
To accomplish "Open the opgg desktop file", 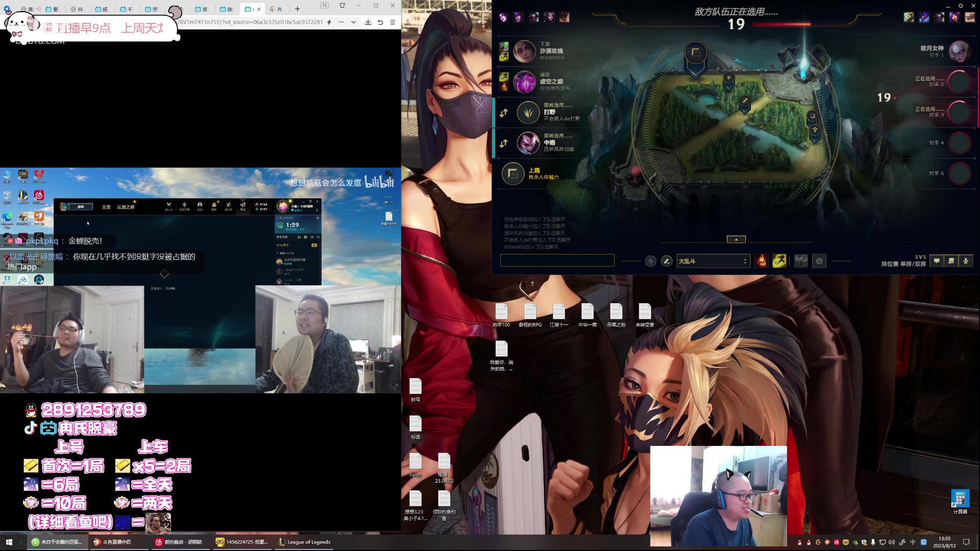I will pos(415,465).
